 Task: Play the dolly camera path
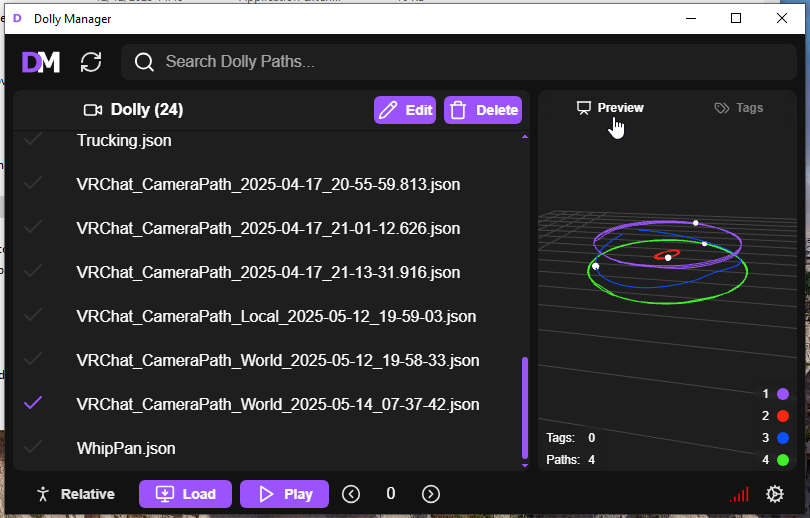[286, 494]
